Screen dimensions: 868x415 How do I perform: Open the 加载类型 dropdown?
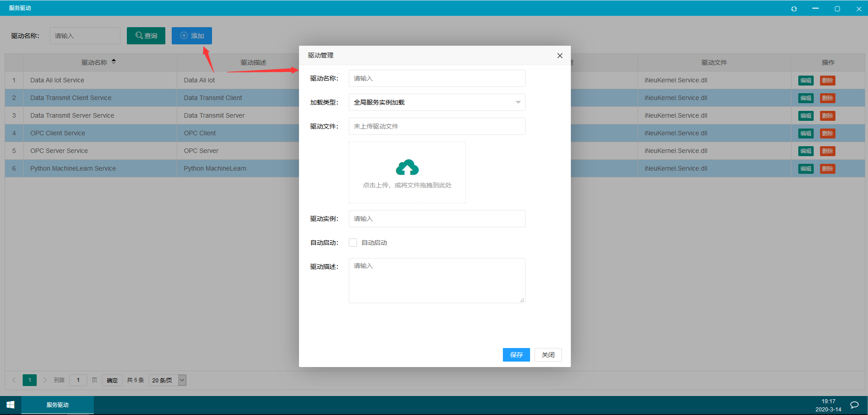pos(437,102)
